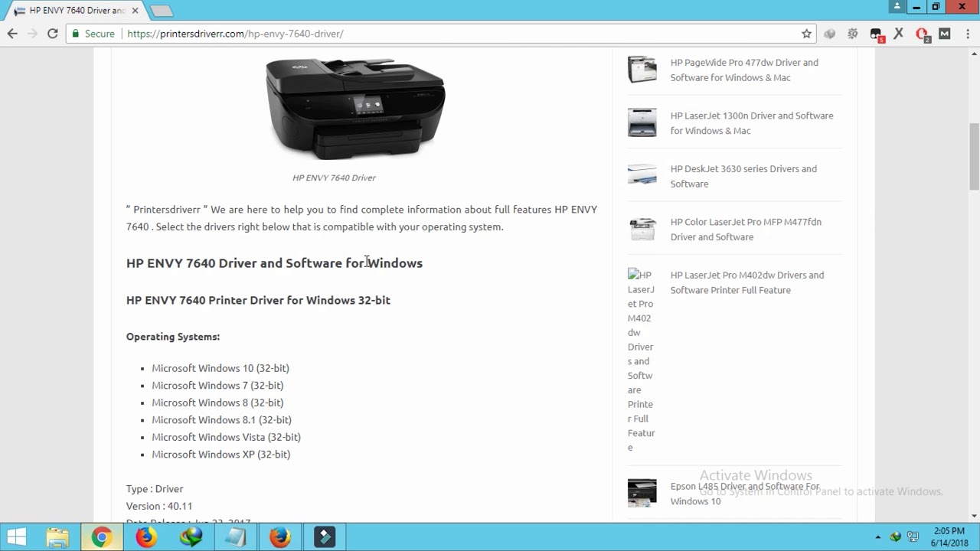Image resolution: width=980 pixels, height=551 pixels.
Task: Open HP Color LaserJet Pro MFP M477fdn link
Action: click(746, 230)
